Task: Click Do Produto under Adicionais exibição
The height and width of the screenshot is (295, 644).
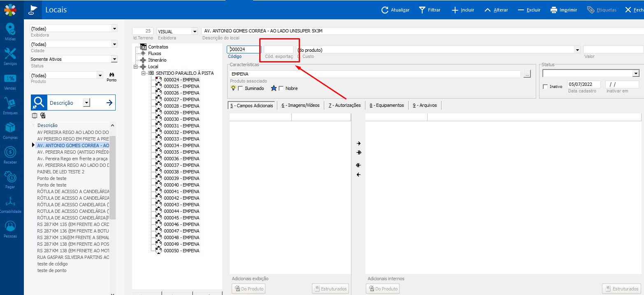Action: point(249,289)
